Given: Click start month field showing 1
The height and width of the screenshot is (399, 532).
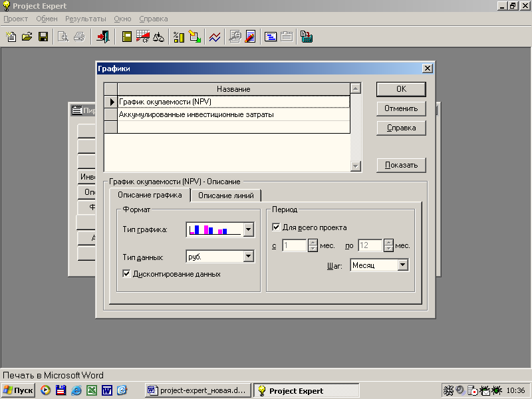Looking at the screenshot, I should [295, 245].
